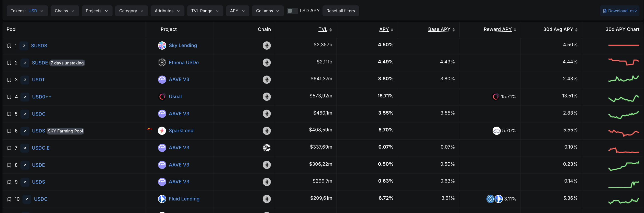Expand the Projects filter dropdown

(x=97, y=11)
